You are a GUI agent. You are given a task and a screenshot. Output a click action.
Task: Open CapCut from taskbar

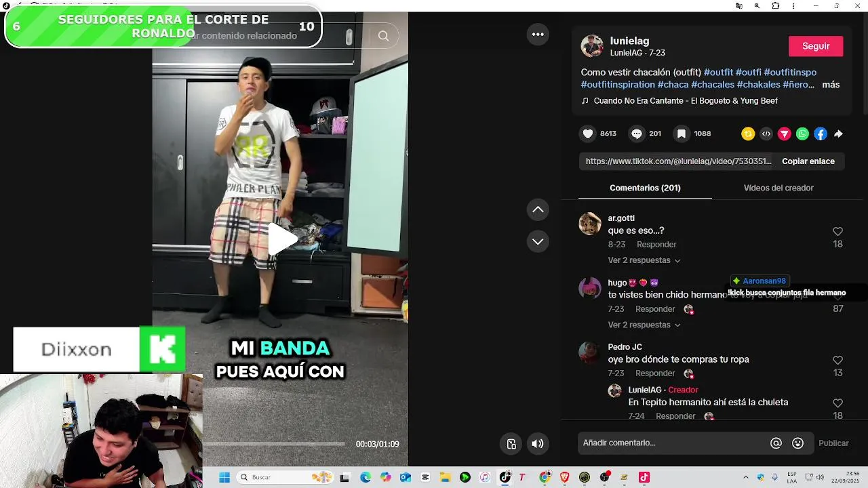pos(425,477)
